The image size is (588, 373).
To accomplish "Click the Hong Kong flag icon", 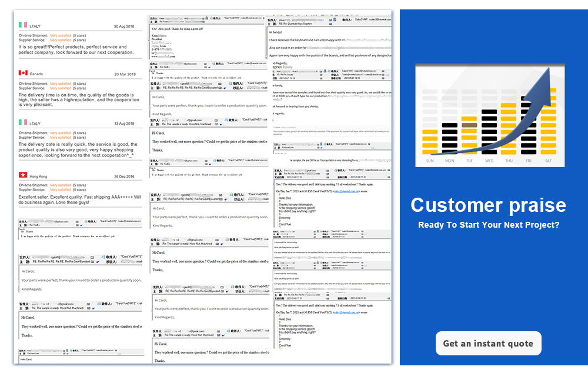I will (23, 176).
